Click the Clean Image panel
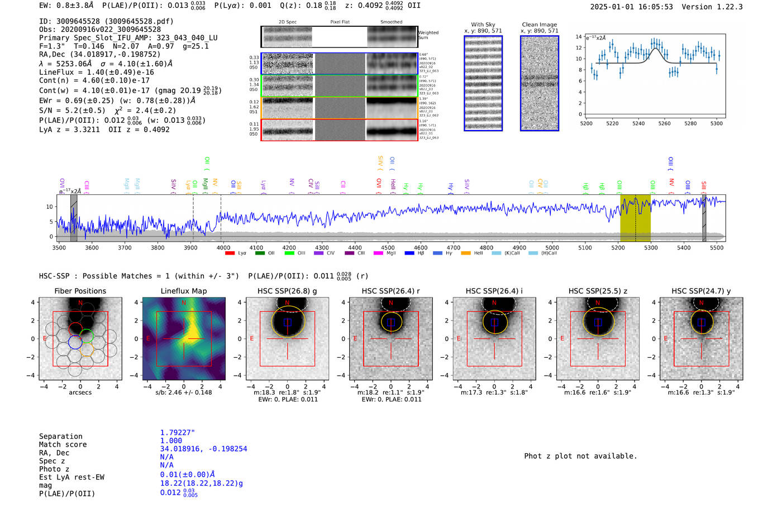The image size is (782, 532). point(540,83)
